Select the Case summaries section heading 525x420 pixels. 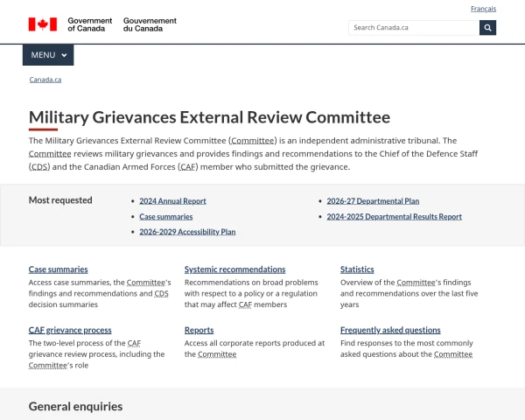point(59,269)
